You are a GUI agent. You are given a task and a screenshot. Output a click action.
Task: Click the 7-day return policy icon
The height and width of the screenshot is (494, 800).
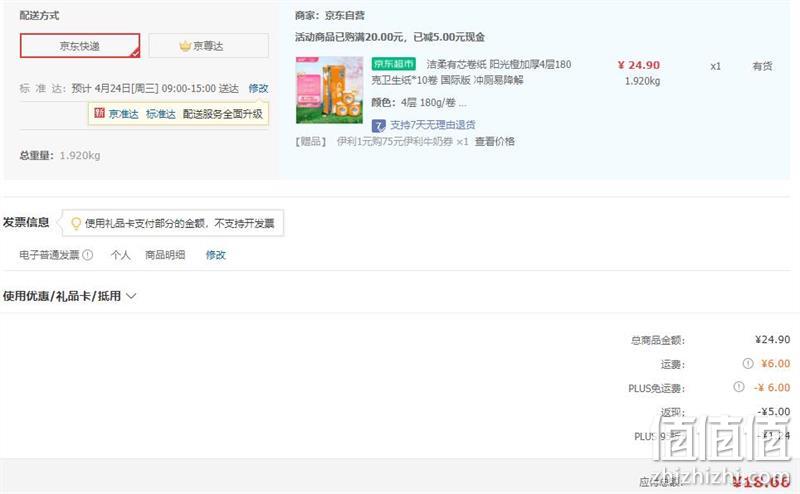click(378, 125)
